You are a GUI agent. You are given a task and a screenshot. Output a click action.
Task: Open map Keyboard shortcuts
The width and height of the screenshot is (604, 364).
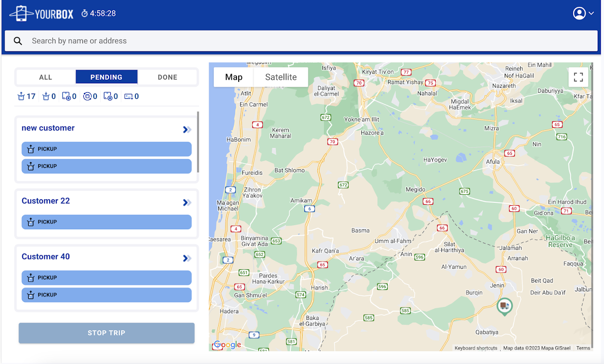476,348
